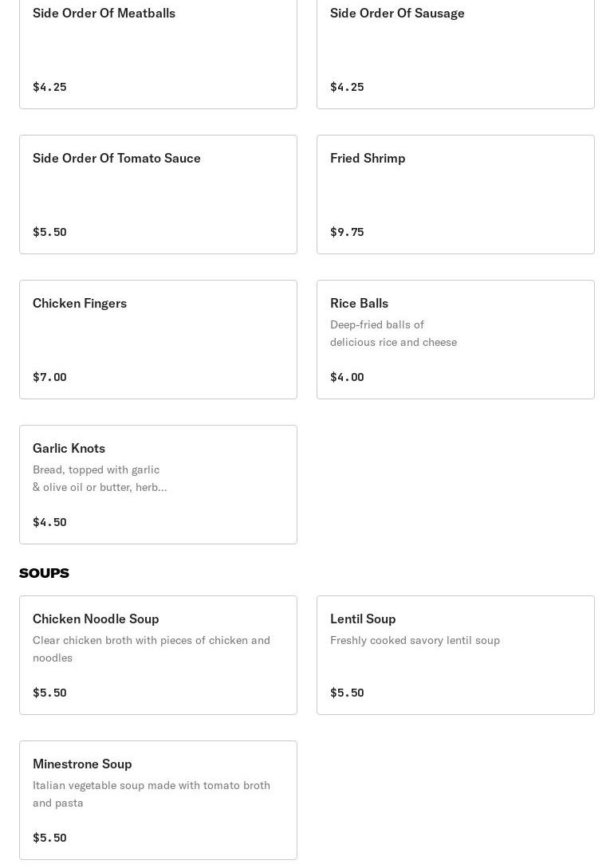Select the Lentil Soup item
The height and width of the screenshot is (868, 614).
click(455, 655)
